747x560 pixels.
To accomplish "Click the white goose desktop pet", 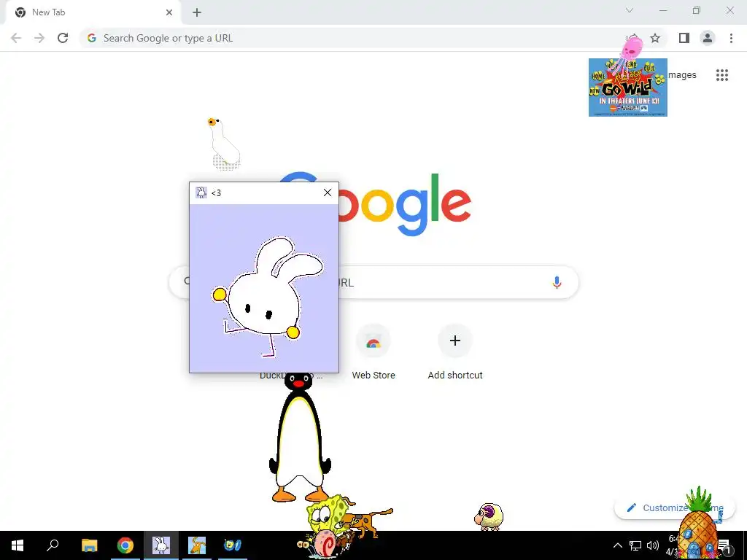I will (224, 144).
